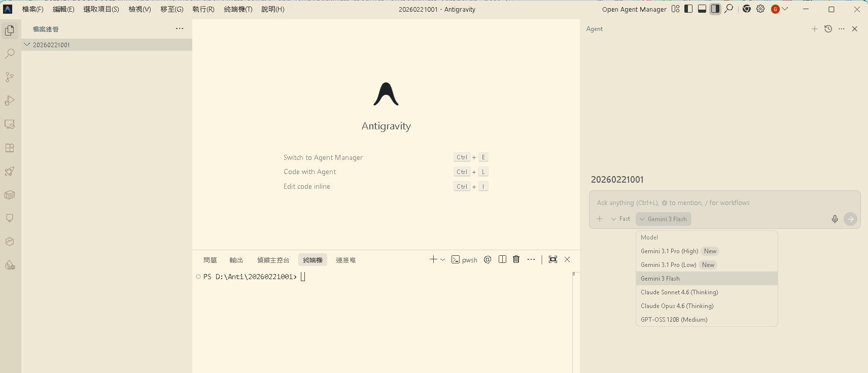Image resolution: width=868 pixels, height=373 pixels.
Task: Expand the account dropdown chevron
Action: coord(785,9)
